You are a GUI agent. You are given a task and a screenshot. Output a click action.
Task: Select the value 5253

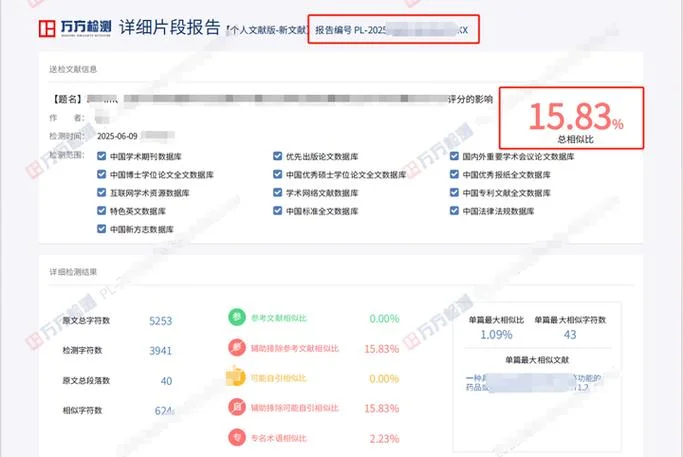160,321
